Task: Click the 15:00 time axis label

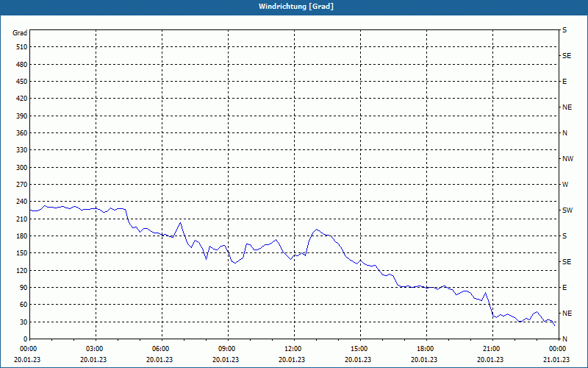Action: coord(358,349)
